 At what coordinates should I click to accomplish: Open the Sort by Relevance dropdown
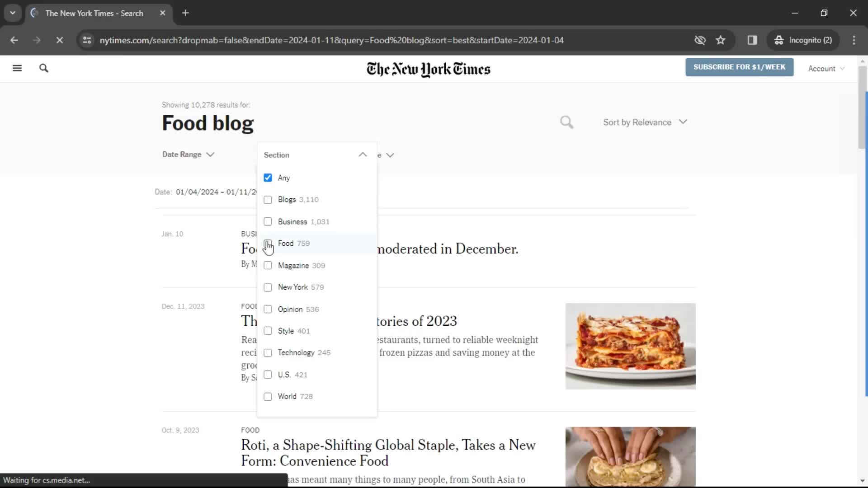(645, 122)
